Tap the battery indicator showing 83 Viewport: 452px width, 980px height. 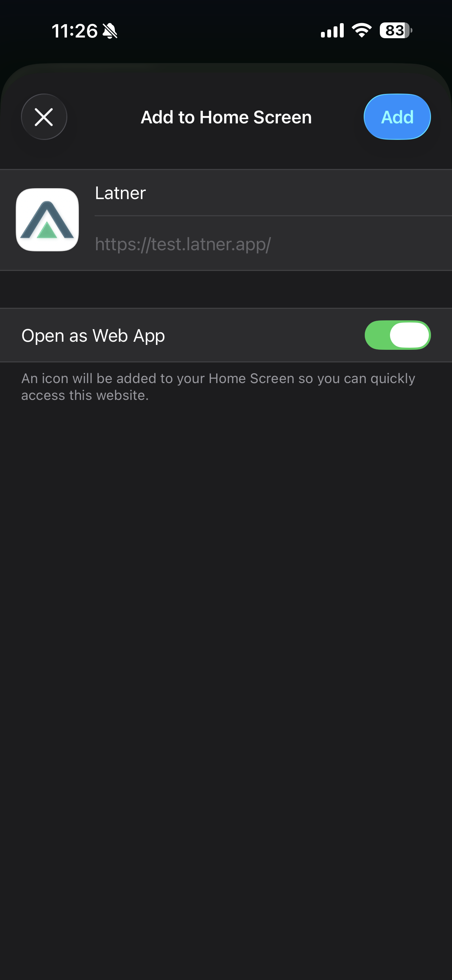pos(396,30)
